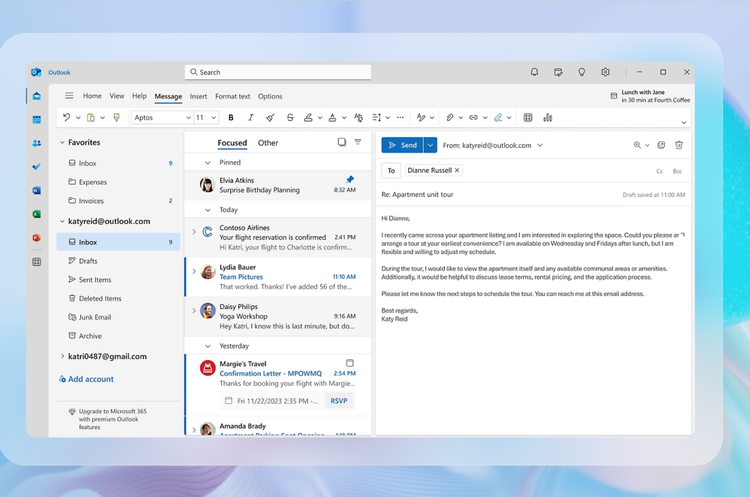Select the Format Painter icon
750x497 pixels.
click(x=116, y=117)
